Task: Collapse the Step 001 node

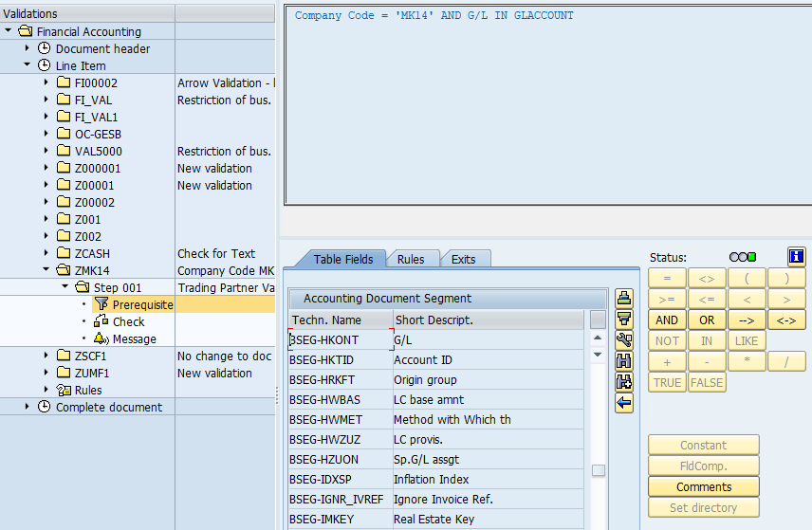Action: [64, 288]
